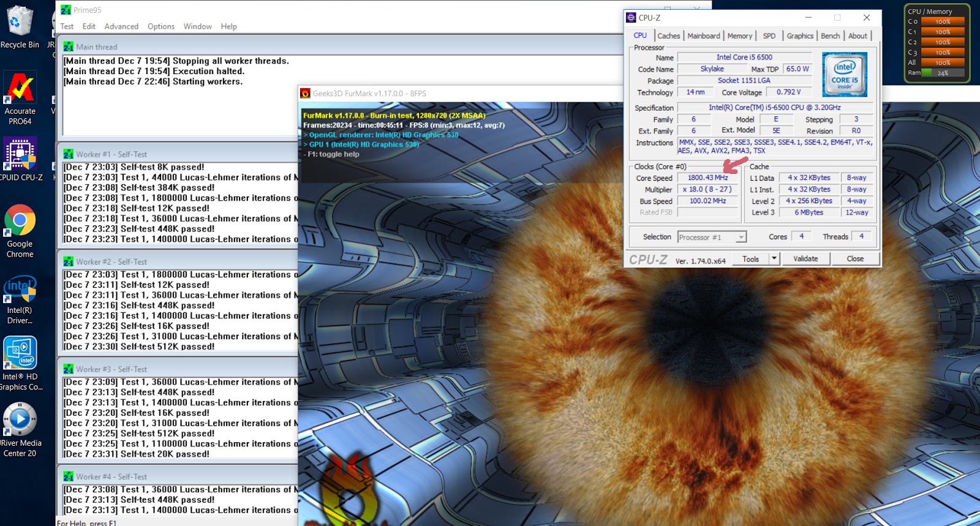
Task: Open the Intel(R) Driver desktop shortcut
Action: (20, 299)
